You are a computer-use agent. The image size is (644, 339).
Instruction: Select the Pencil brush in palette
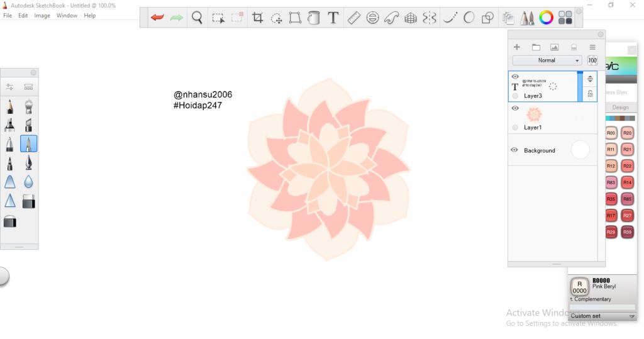click(10, 107)
